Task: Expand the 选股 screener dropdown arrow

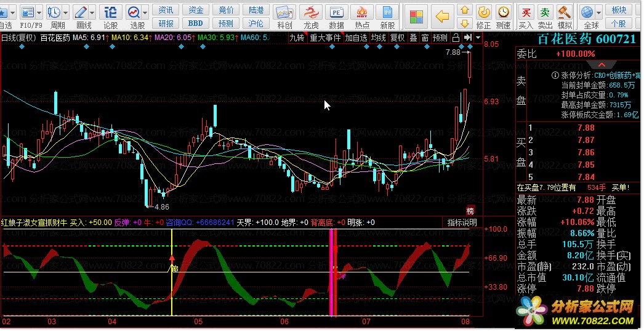Action: click(x=145, y=13)
